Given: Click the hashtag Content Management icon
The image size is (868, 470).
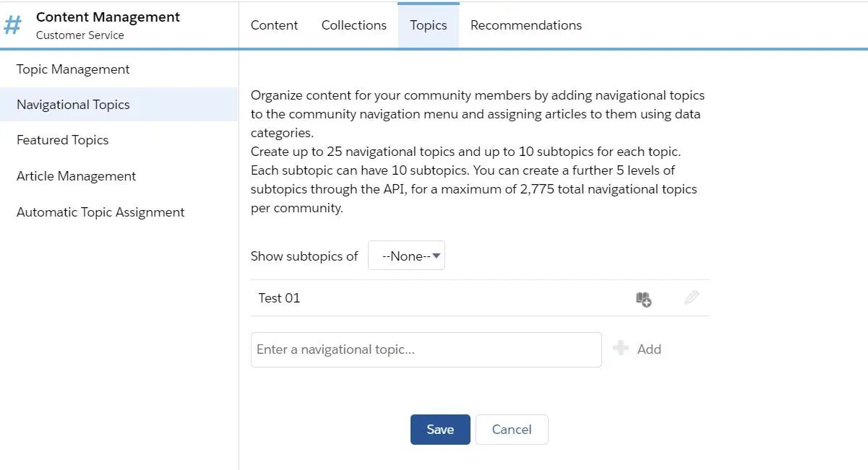Looking at the screenshot, I should click(x=13, y=26).
